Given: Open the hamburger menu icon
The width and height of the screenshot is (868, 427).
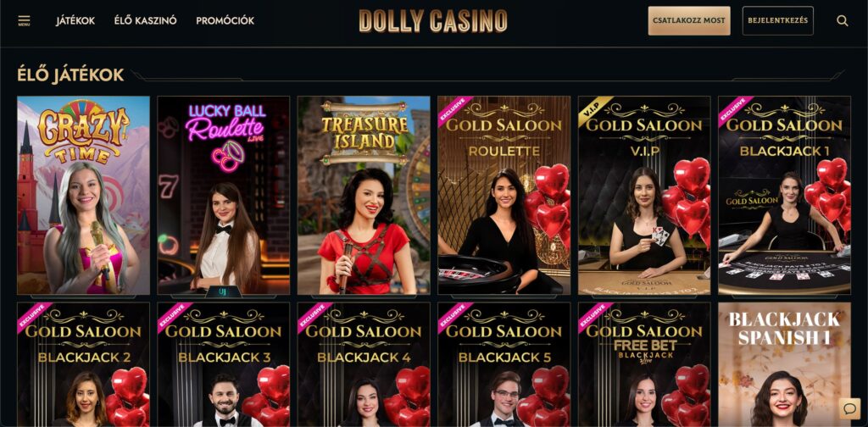Looking at the screenshot, I should [24, 21].
